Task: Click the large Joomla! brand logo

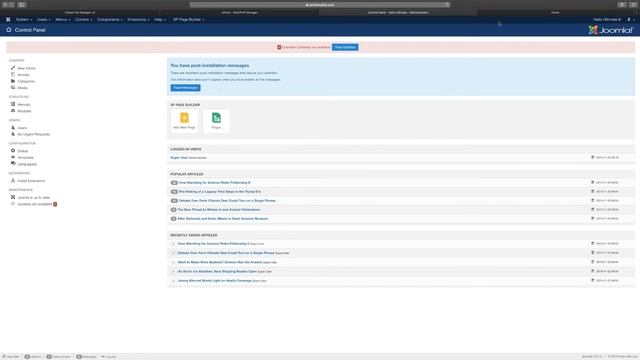Action: click(611, 30)
